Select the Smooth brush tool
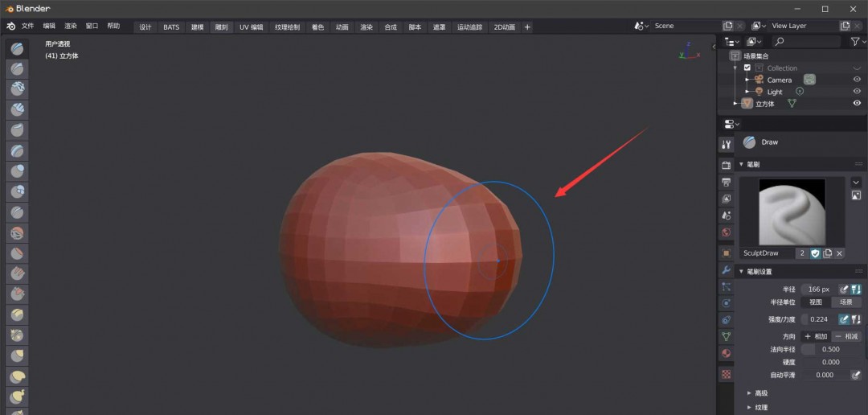The height and width of the screenshot is (415, 868). [17, 233]
